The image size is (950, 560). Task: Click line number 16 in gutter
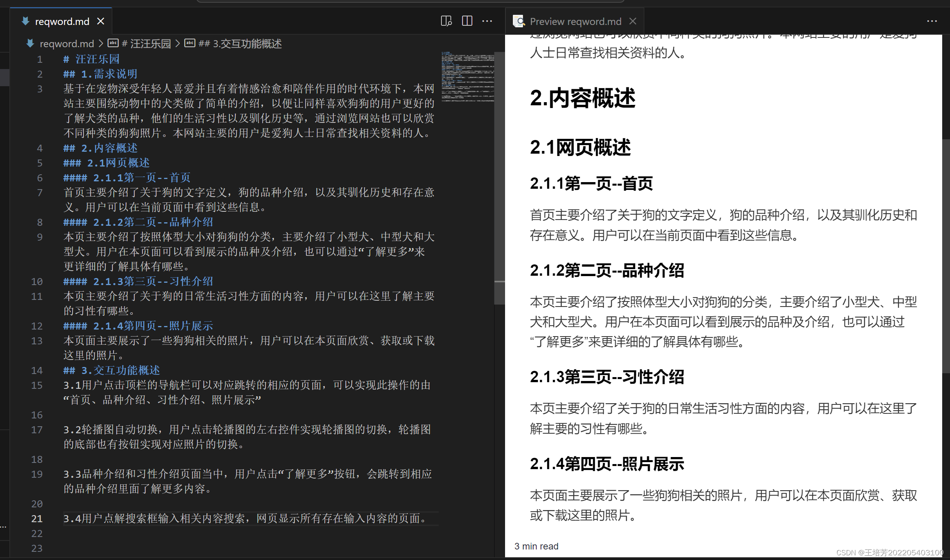click(37, 415)
